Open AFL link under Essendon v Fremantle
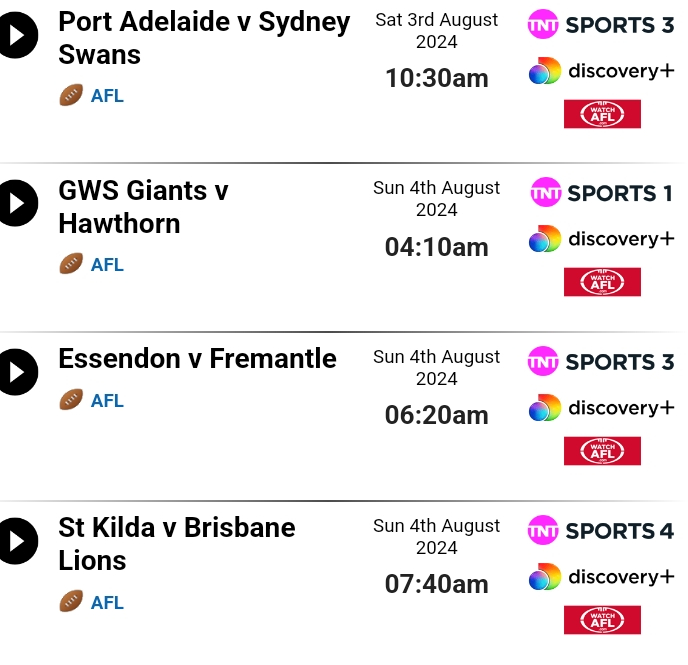Image resolution: width=688 pixels, height=665 pixels. pos(107,400)
